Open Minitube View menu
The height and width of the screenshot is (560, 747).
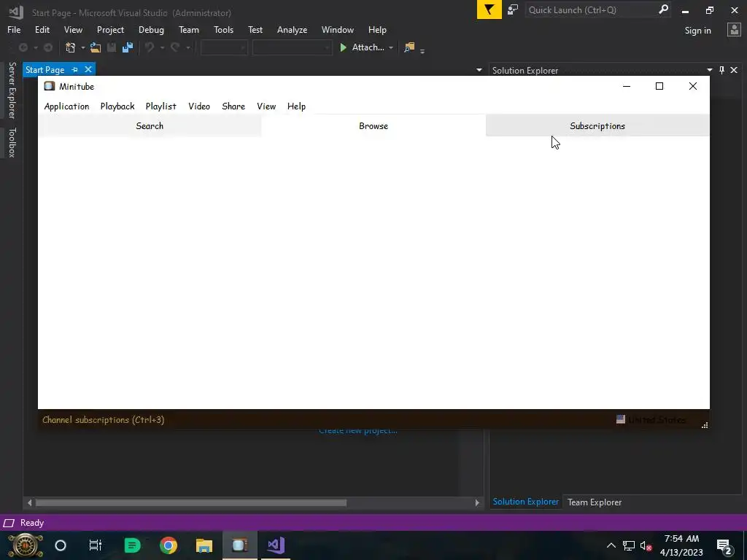[x=266, y=106]
